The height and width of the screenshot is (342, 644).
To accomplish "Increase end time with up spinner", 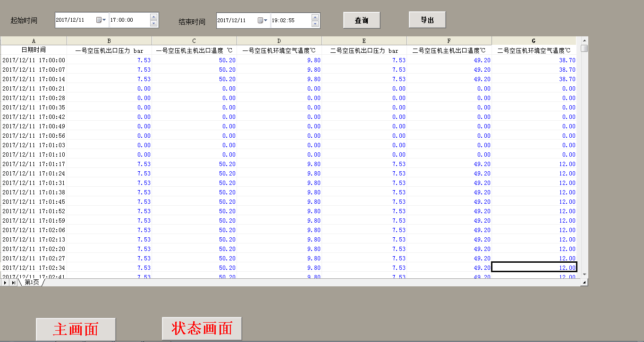I will click(x=315, y=17).
